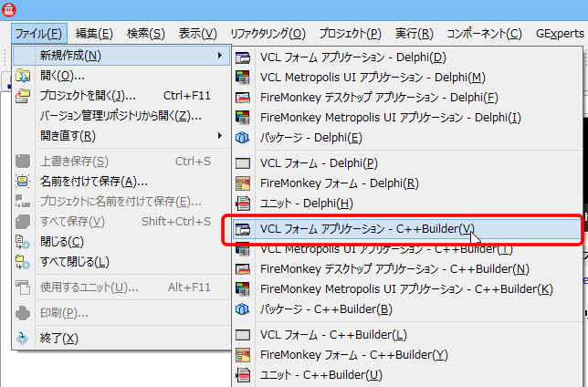Click the すべて保存 icon
The image size is (588, 387).
pyautogui.click(x=23, y=222)
